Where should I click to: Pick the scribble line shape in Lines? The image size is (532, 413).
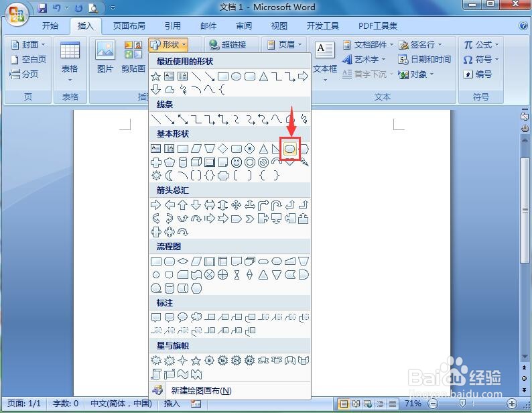click(304, 119)
